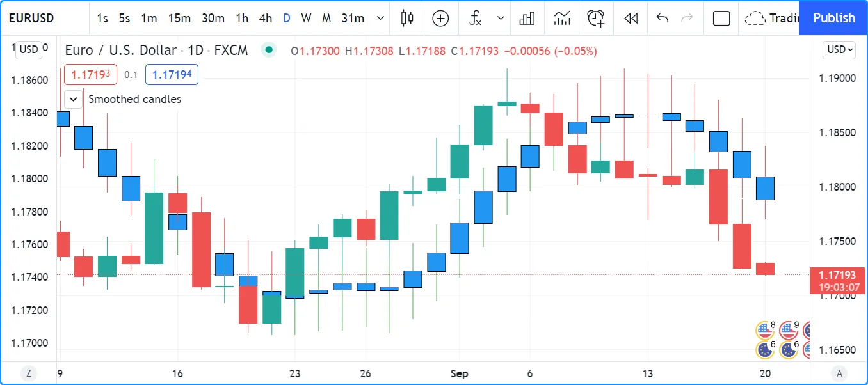
Task: Toggle the green market status indicator dot
Action: tap(269, 50)
